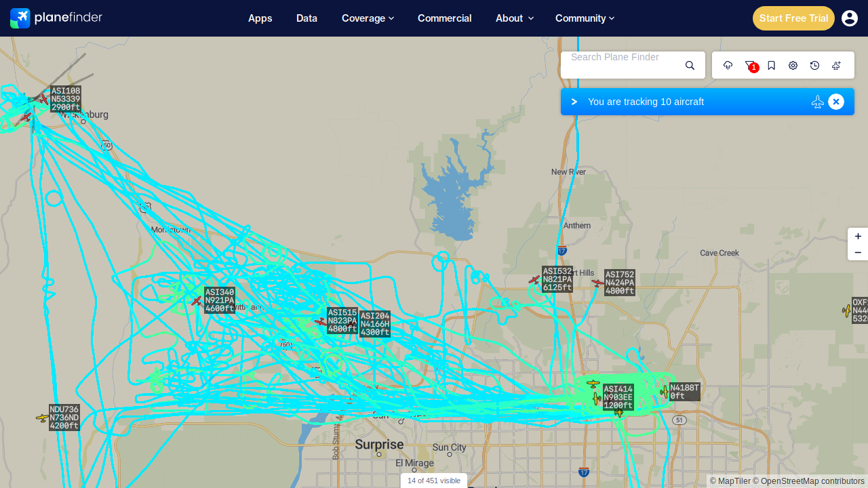This screenshot has height=488, width=868.
Task: Click the N4188T 0ft label
Action: [x=685, y=392]
